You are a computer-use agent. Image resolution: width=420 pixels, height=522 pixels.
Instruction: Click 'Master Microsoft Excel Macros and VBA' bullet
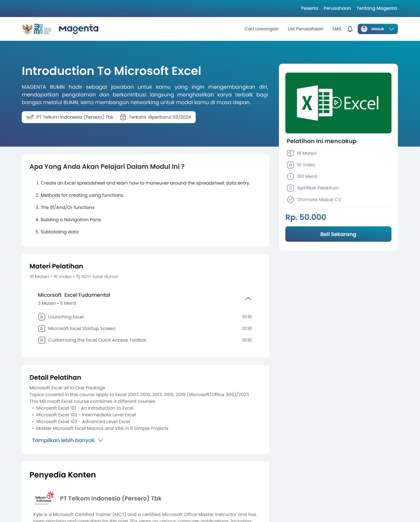point(102,428)
